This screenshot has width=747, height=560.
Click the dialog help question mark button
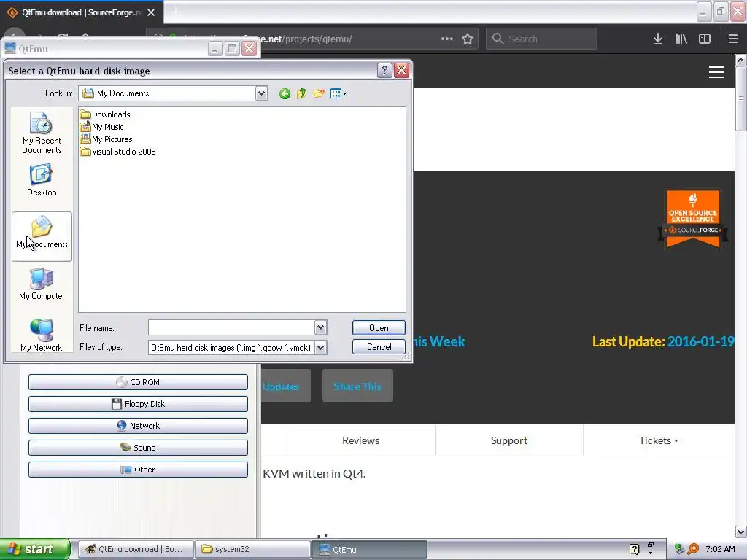[384, 71]
